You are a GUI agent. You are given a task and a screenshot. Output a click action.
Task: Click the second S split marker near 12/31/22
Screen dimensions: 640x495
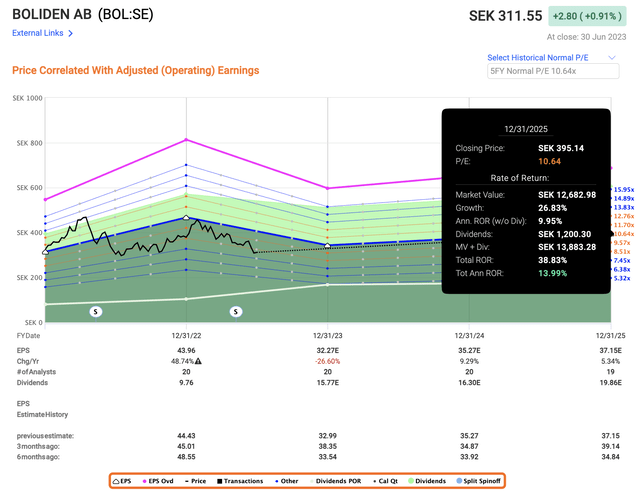pyautogui.click(x=236, y=312)
